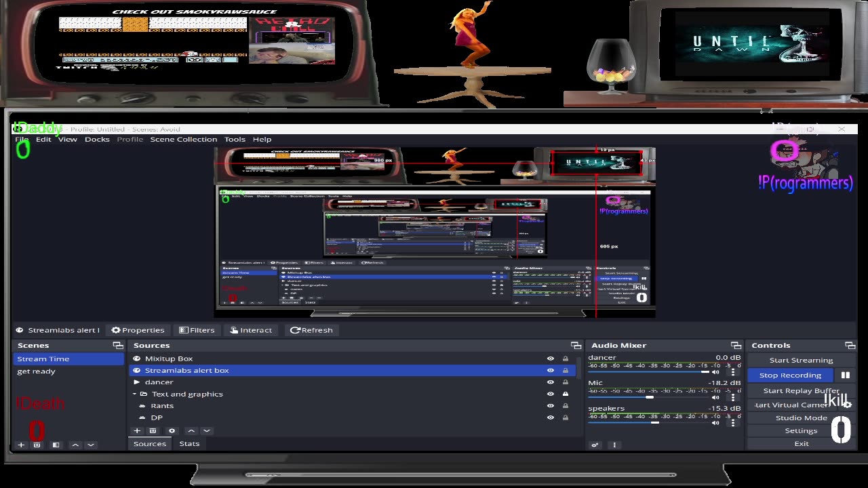The width and height of the screenshot is (868, 488).
Task: Pop out the Controls dock
Action: 849,346
